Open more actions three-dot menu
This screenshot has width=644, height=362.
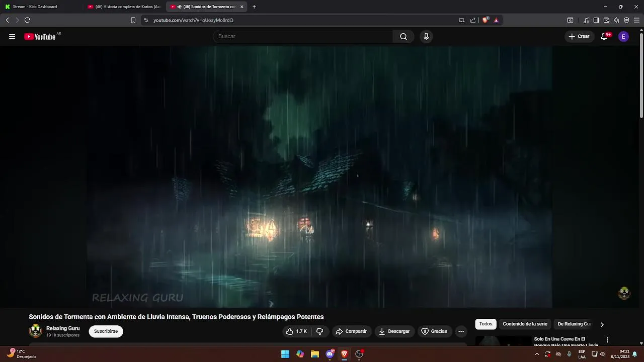pyautogui.click(x=461, y=331)
